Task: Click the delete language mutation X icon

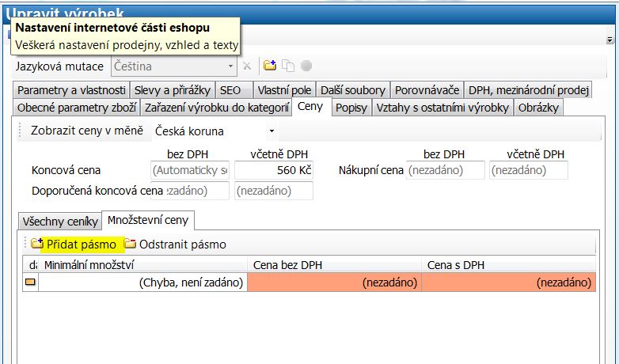Action: coord(247,66)
